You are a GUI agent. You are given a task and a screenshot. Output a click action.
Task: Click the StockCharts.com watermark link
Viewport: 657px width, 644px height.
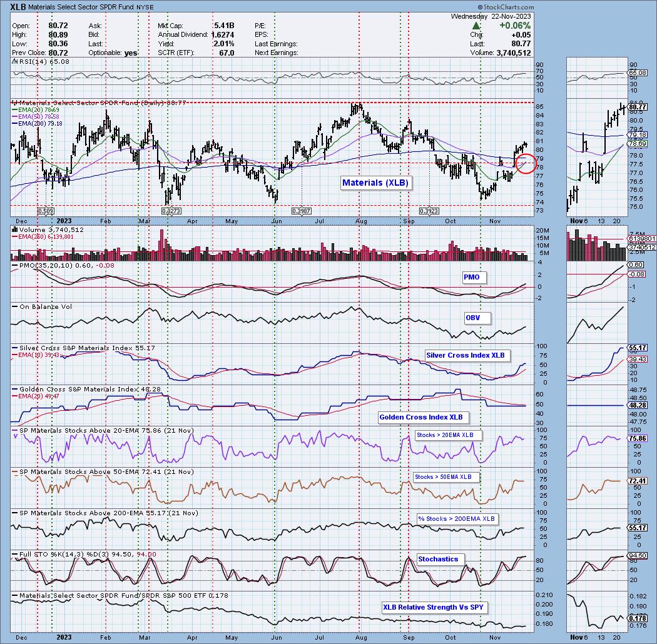pyautogui.click(x=506, y=7)
